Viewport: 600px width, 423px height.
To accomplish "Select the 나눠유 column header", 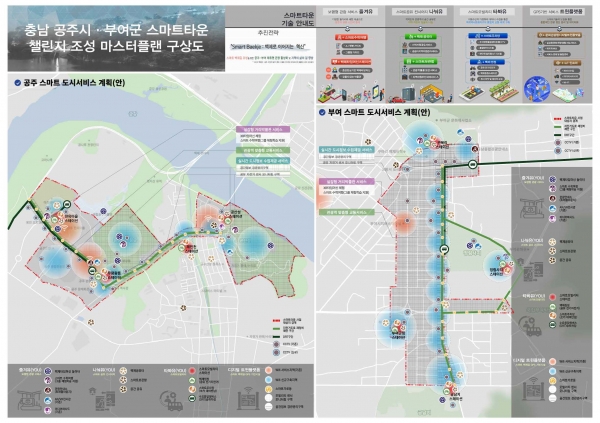I will pos(419,12).
